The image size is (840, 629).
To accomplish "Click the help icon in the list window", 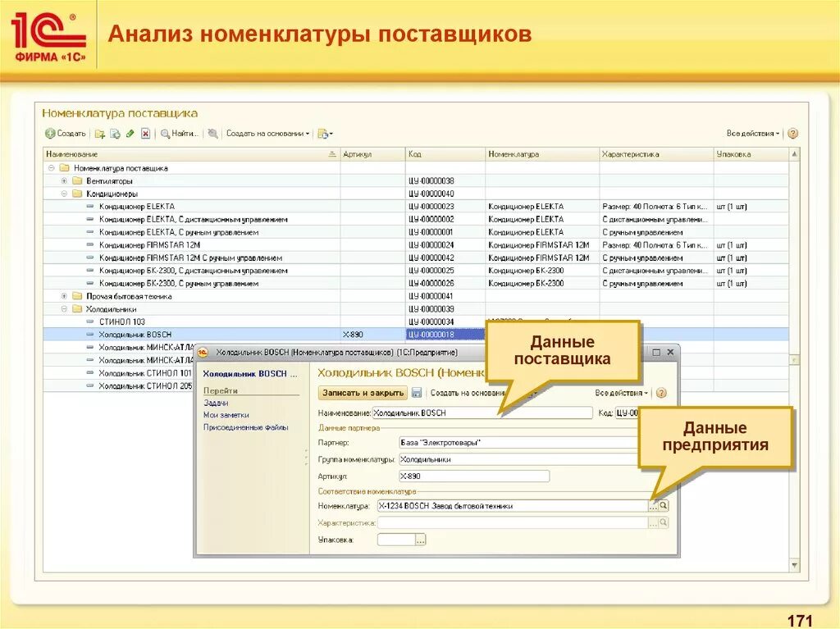I will pos(793,134).
